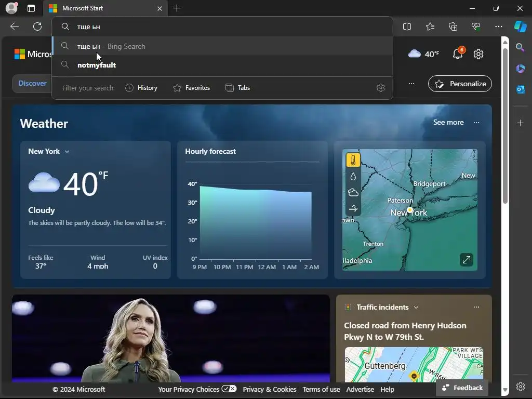The width and height of the screenshot is (532, 399).
Task: Select cloud map layer icon
Action: [353, 192]
